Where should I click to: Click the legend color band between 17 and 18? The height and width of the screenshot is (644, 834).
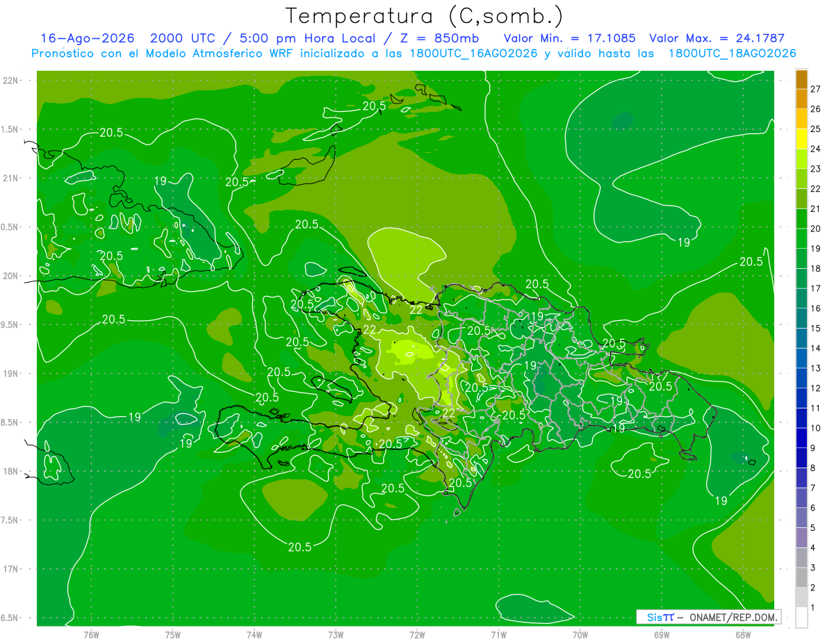[801, 279]
